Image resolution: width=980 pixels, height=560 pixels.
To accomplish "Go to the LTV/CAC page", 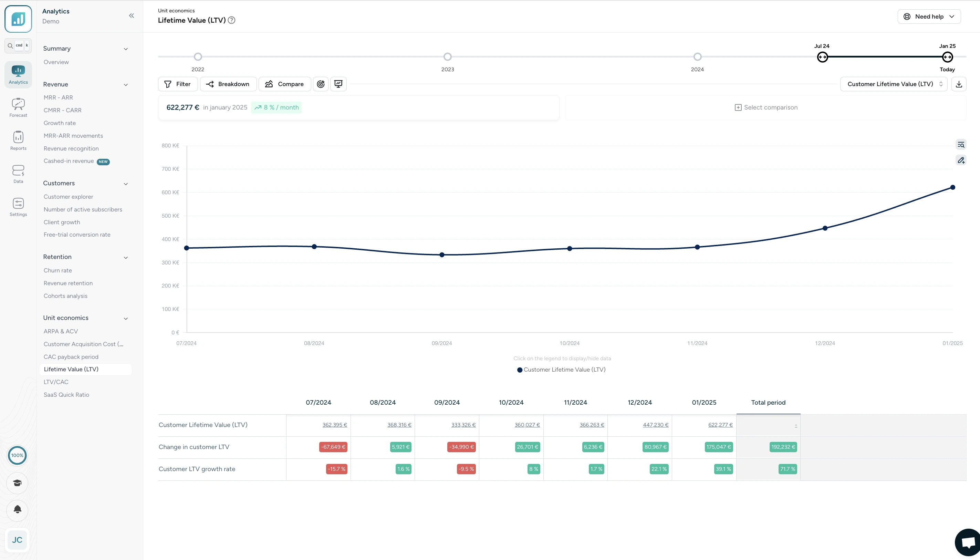I will click(56, 382).
